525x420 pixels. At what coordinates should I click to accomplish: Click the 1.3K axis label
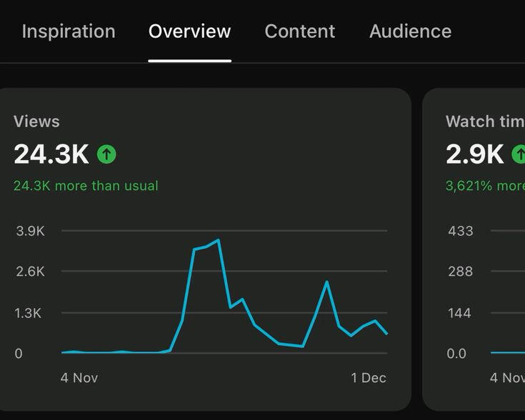click(28, 313)
